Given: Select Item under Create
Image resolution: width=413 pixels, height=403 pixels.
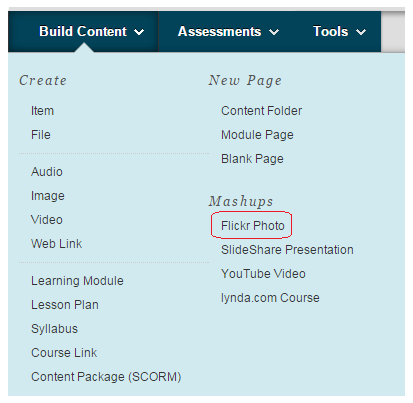Looking at the screenshot, I should point(42,111).
